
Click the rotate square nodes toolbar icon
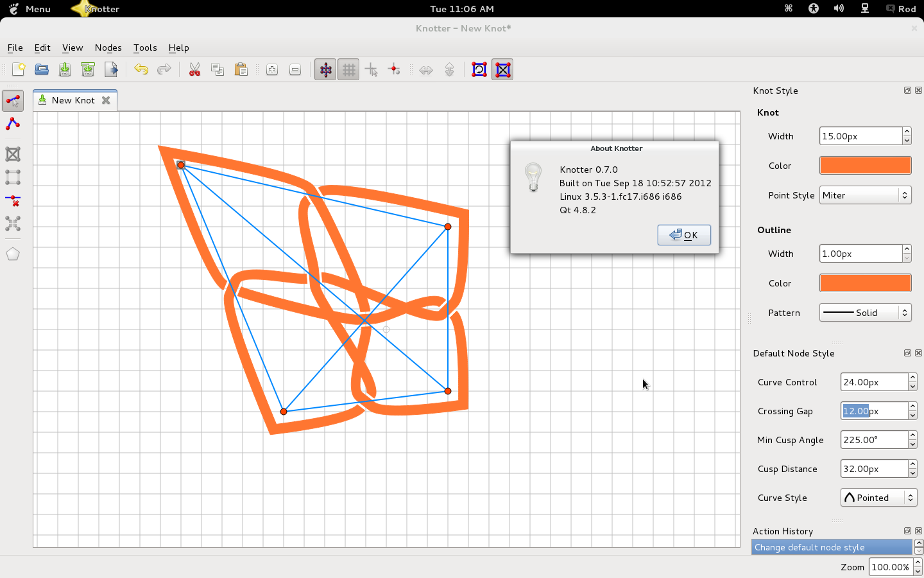479,69
